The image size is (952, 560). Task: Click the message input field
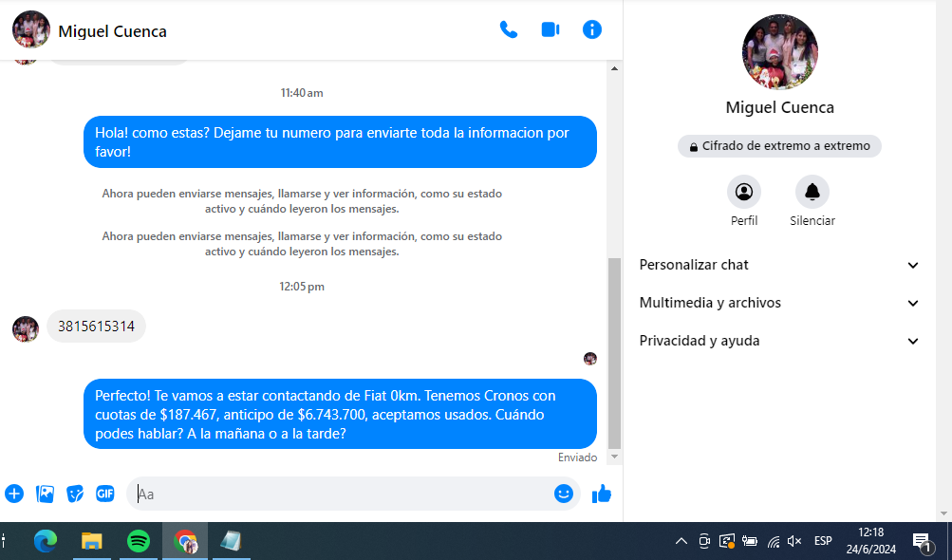coord(342,494)
